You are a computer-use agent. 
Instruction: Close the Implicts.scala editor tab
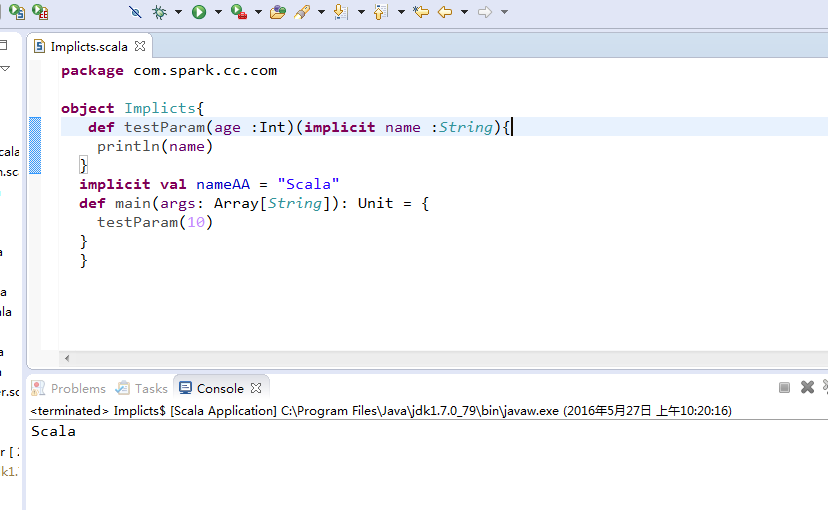(140, 46)
